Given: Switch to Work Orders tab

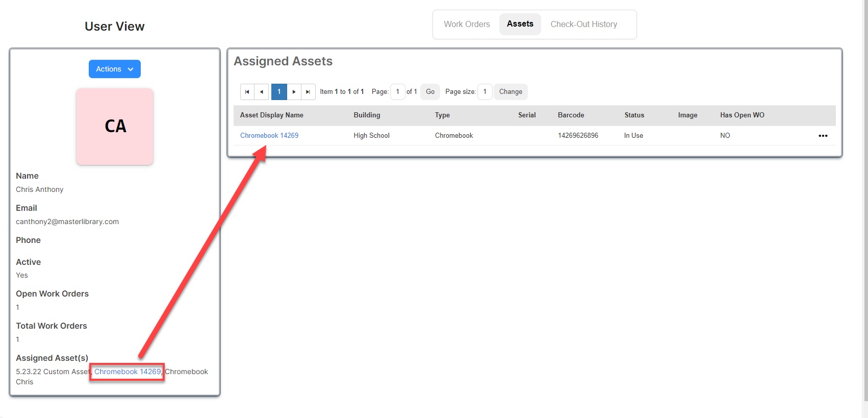Looking at the screenshot, I should point(467,24).
